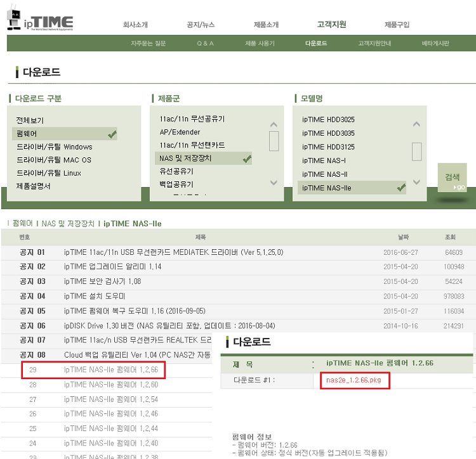Viewport: 476px width, 459px height.
Task: Go to the 제품 사용기 submenu
Action: coord(260,43)
